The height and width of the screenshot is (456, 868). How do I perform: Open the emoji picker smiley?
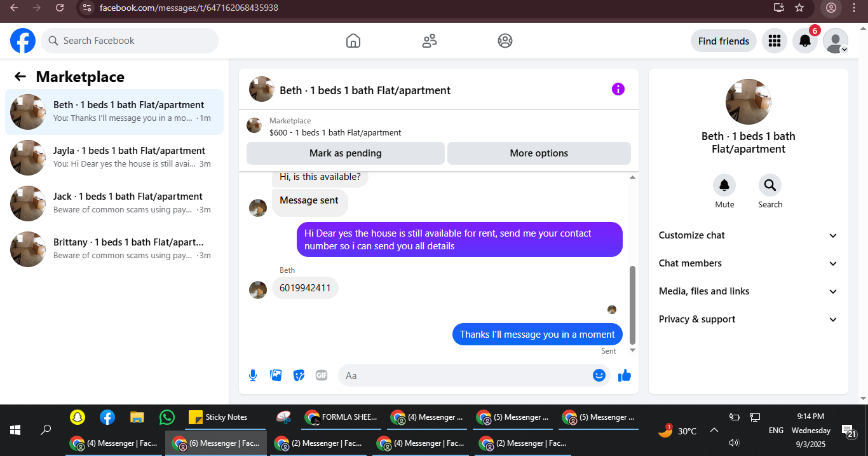[x=599, y=375]
